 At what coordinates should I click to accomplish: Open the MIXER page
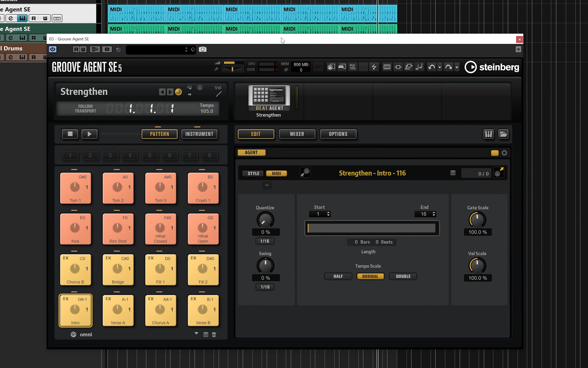click(x=297, y=134)
